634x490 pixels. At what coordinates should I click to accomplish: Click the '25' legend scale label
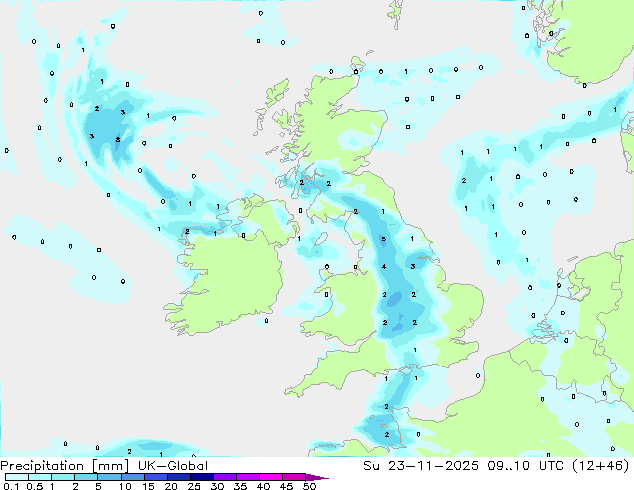click(x=194, y=486)
